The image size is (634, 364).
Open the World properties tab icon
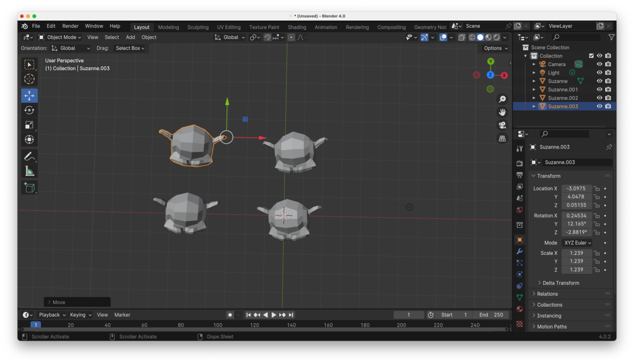click(520, 210)
